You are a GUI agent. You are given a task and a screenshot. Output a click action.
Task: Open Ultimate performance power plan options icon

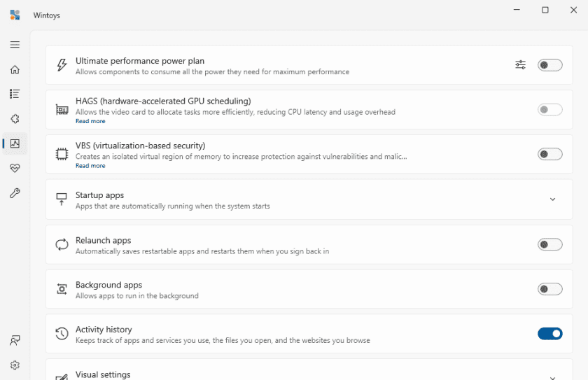click(520, 65)
